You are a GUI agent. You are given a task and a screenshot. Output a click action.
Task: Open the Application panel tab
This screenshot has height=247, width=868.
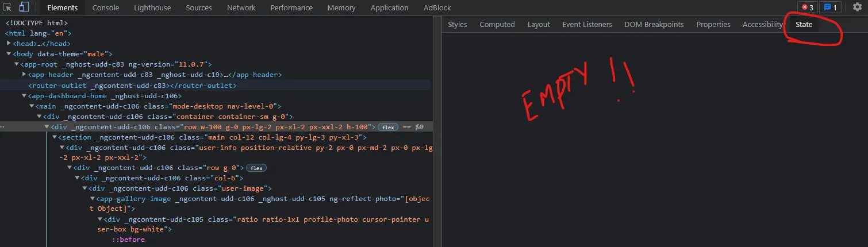tap(390, 7)
